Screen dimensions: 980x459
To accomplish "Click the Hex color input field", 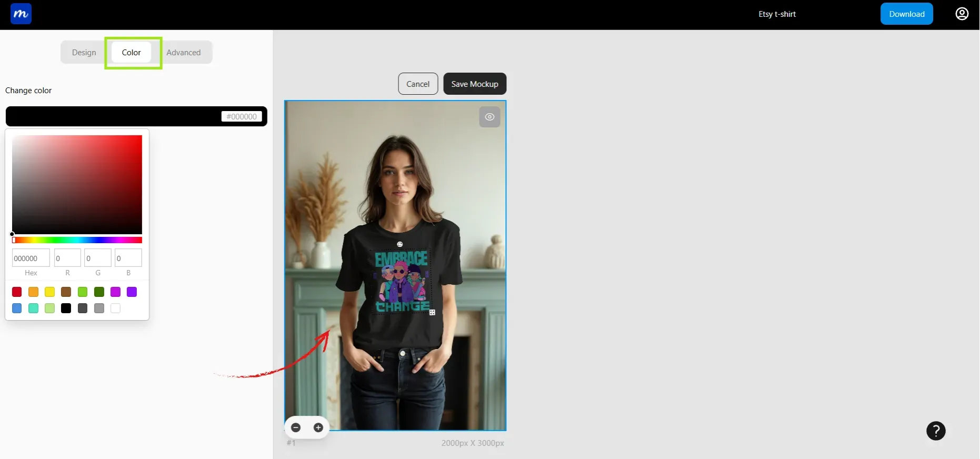I will (31, 258).
